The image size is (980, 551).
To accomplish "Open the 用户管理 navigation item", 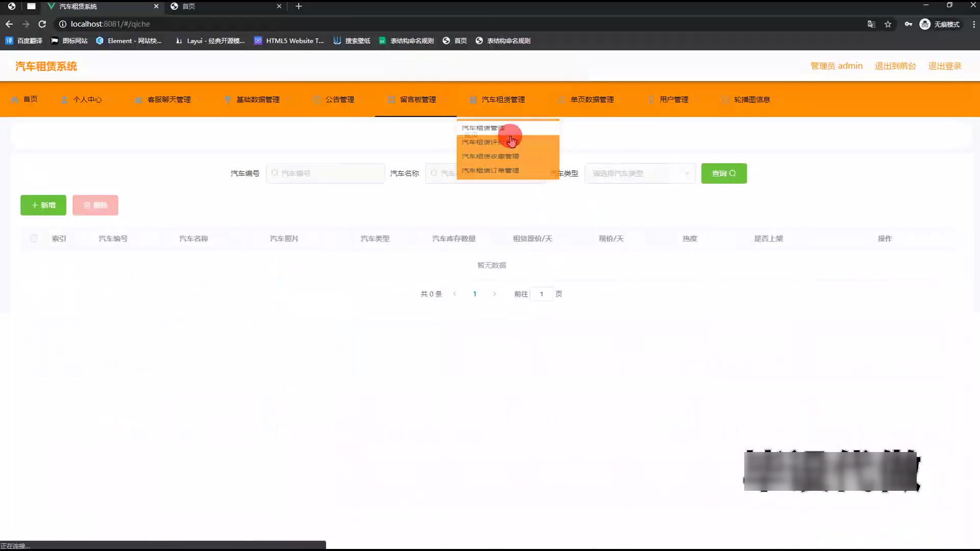I will (x=673, y=99).
